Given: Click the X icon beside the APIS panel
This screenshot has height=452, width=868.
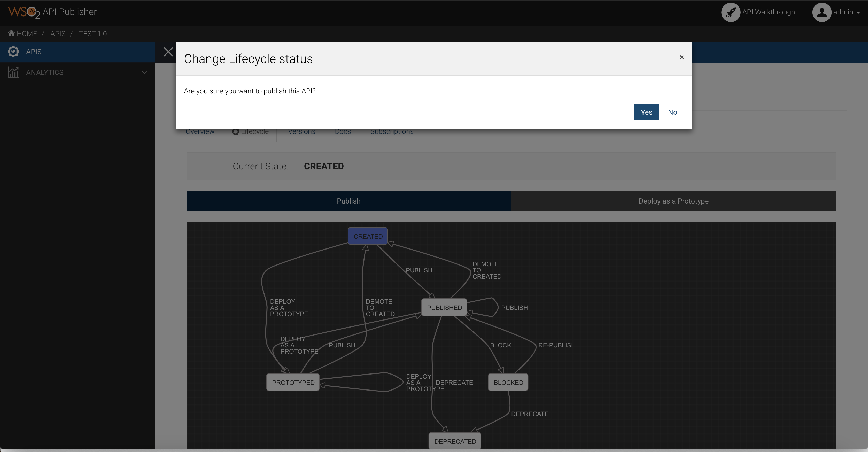Looking at the screenshot, I should (x=168, y=52).
